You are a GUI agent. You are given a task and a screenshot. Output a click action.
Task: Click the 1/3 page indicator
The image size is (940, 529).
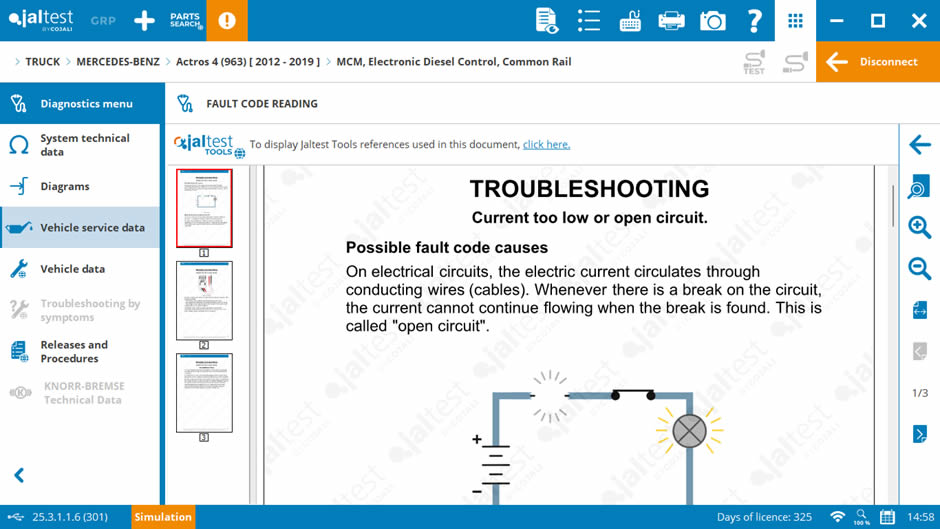(x=920, y=393)
